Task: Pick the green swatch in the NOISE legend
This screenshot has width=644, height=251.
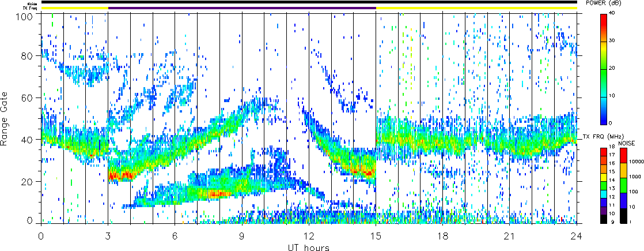Action: tap(623, 185)
